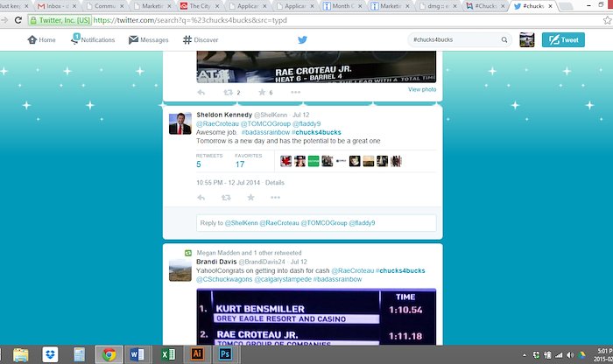Retweet the tweet with 2 retweets

(x=228, y=93)
